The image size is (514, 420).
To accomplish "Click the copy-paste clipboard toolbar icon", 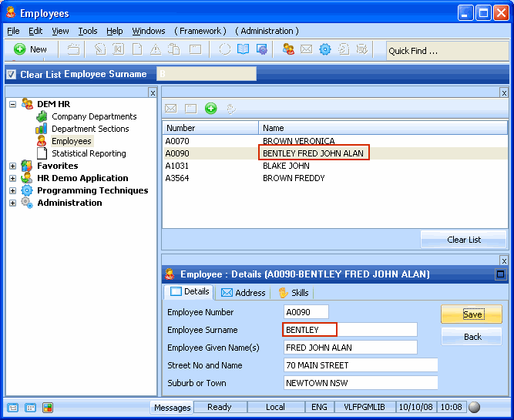I will 173,49.
